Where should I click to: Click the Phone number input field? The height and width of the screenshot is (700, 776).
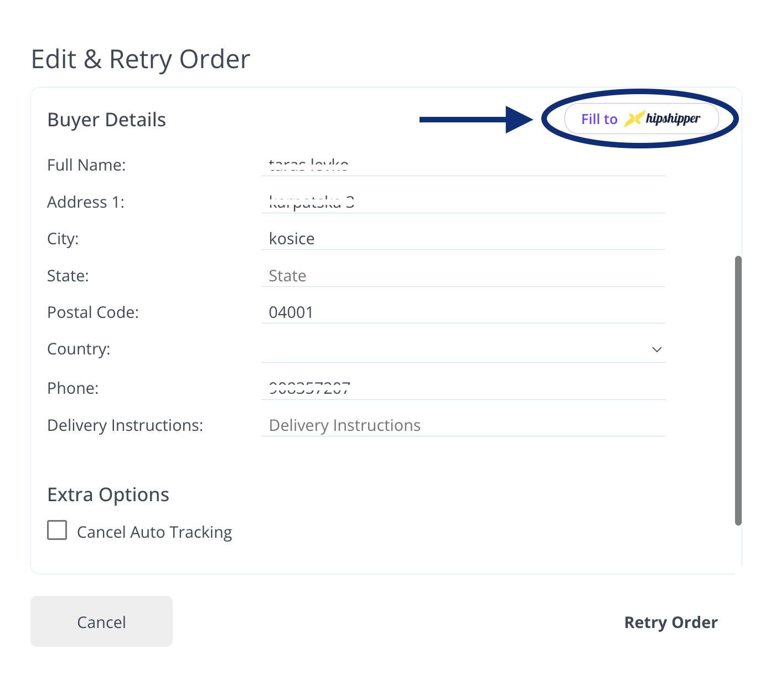pyautogui.click(x=463, y=388)
